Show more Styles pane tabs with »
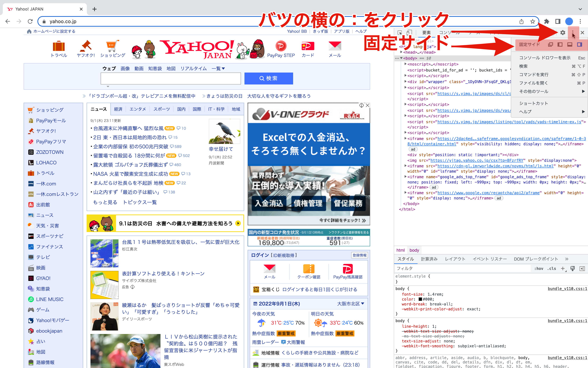The height and width of the screenshot is (368, 588). click(567, 259)
